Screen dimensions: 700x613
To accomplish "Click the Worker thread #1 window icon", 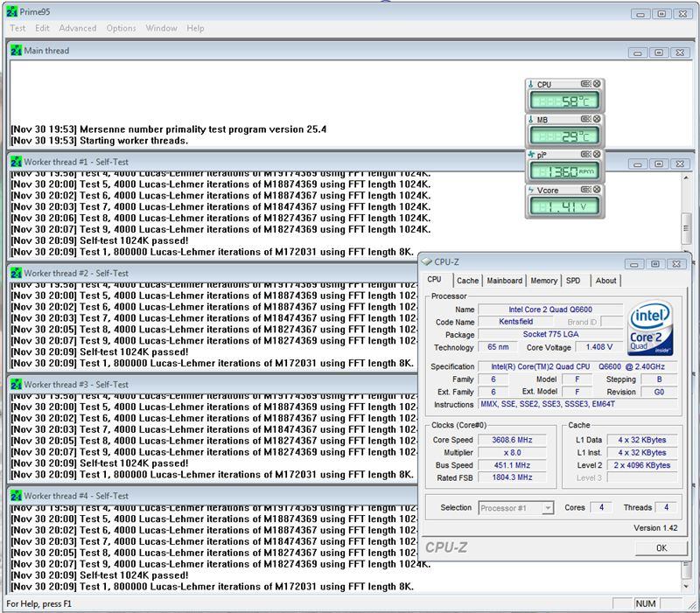I will click(x=16, y=162).
